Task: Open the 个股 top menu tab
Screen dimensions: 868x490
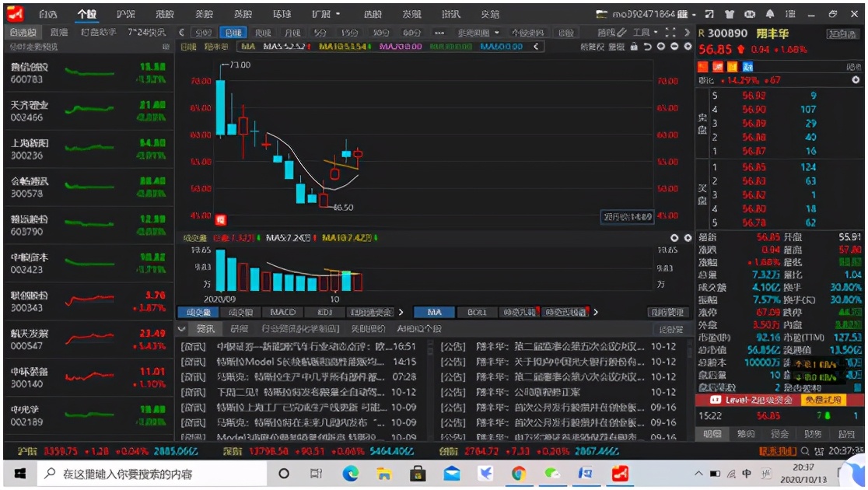Action: (86, 14)
